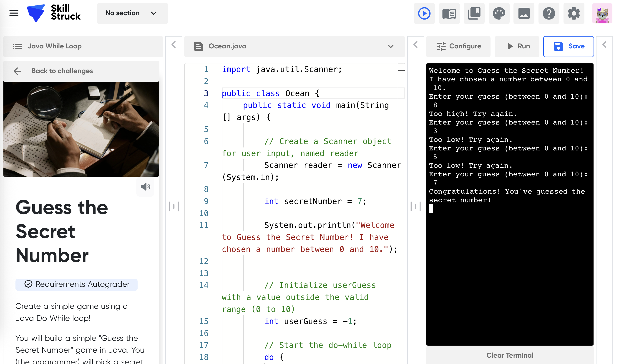Open the help question mark icon

coord(549,13)
